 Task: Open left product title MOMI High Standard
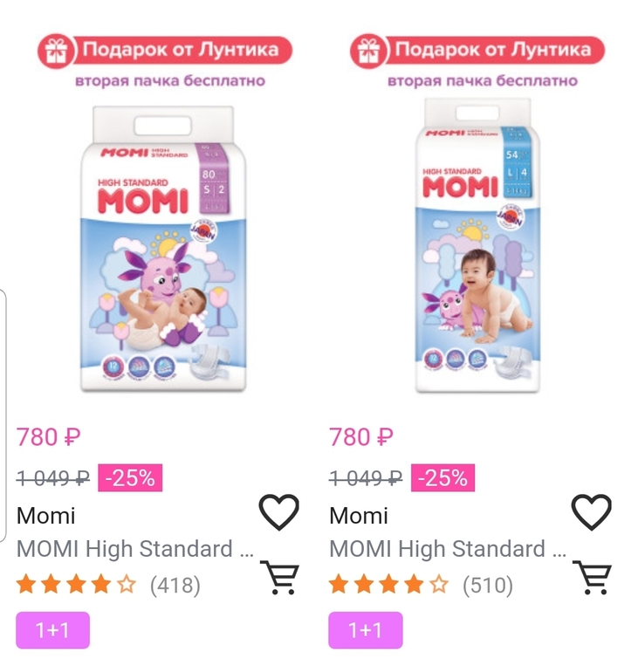pyautogui.click(x=136, y=549)
